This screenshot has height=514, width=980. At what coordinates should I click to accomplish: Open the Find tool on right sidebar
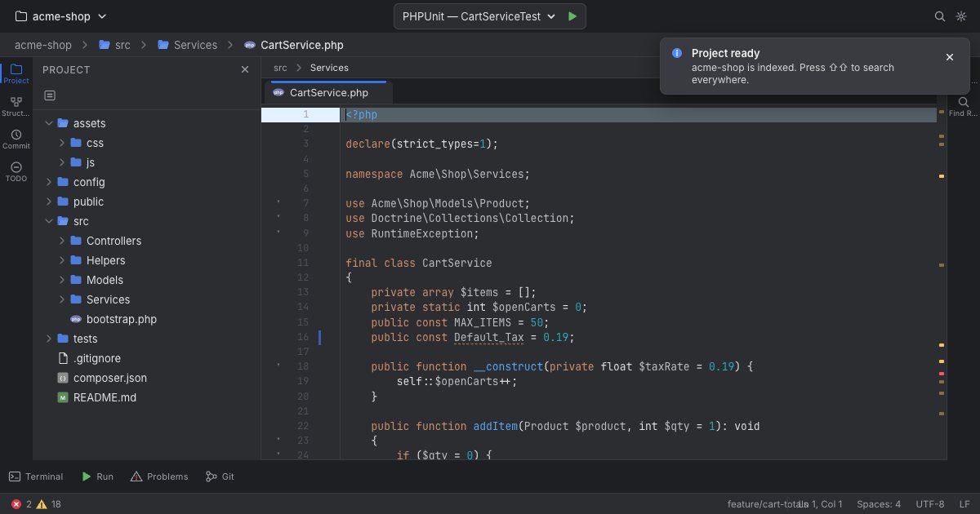pyautogui.click(x=964, y=106)
